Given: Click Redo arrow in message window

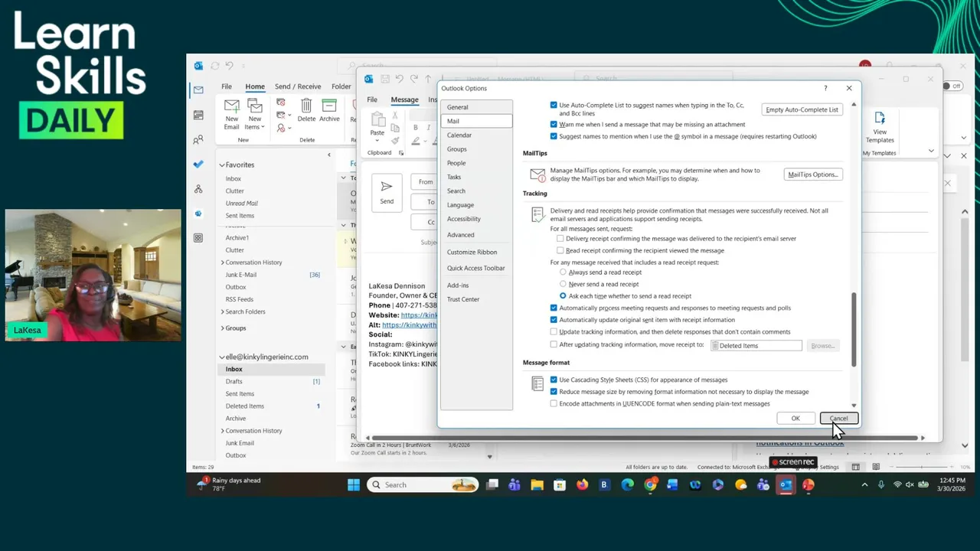Looking at the screenshot, I should pyautogui.click(x=413, y=79).
